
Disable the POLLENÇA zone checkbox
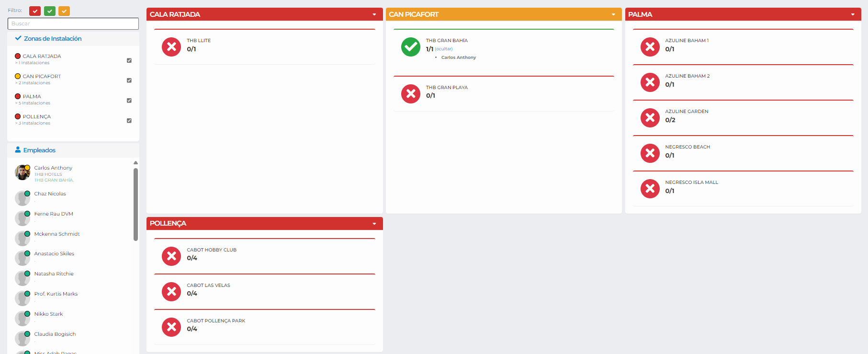(x=129, y=121)
